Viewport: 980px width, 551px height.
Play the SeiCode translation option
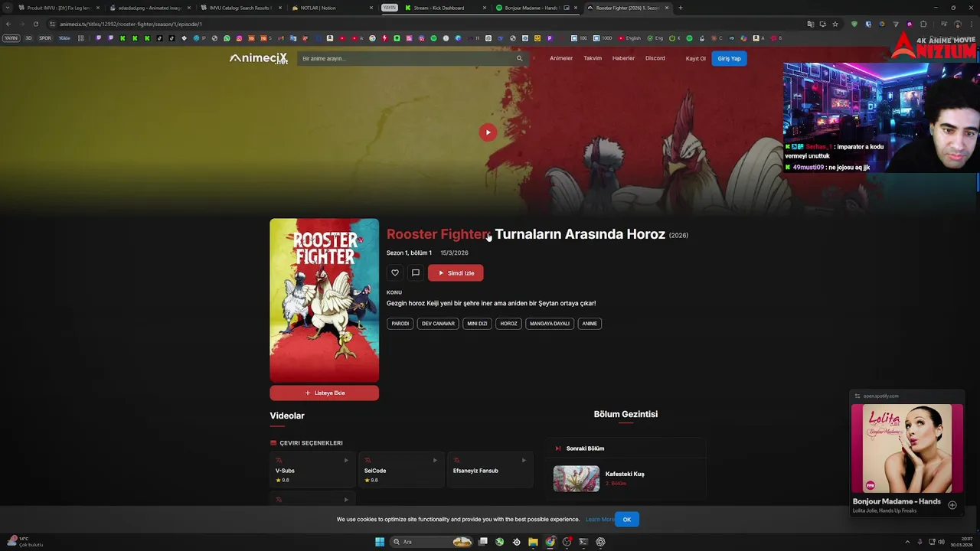(401, 470)
